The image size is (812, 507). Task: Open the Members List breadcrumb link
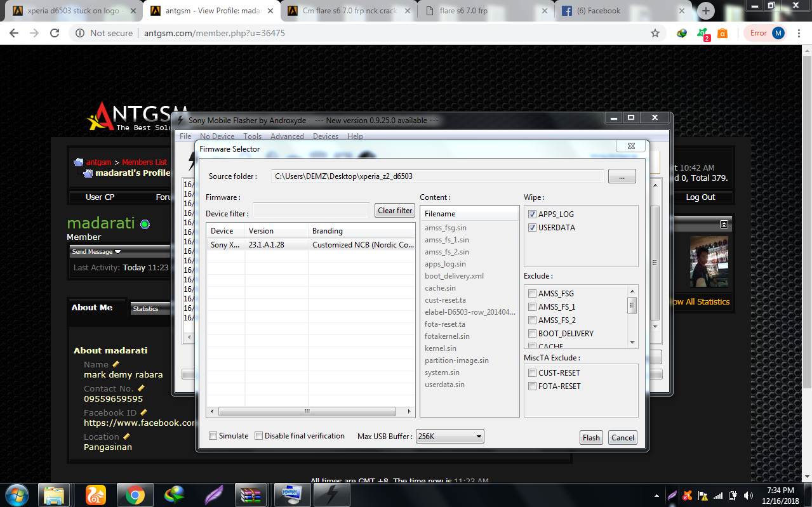click(144, 162)
